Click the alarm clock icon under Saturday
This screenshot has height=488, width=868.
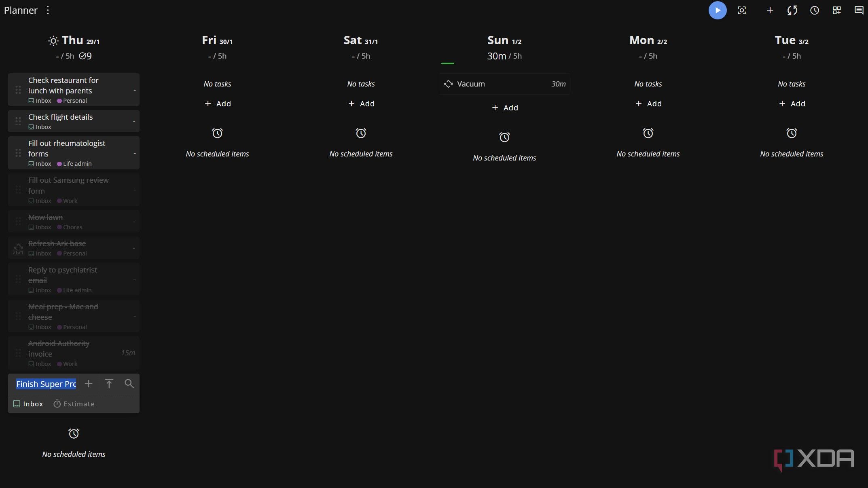click(x=361, y=133)
